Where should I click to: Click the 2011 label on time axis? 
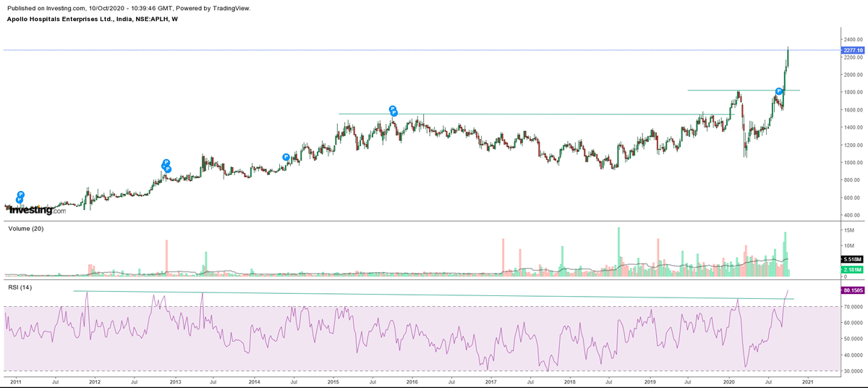coord(16,381)
